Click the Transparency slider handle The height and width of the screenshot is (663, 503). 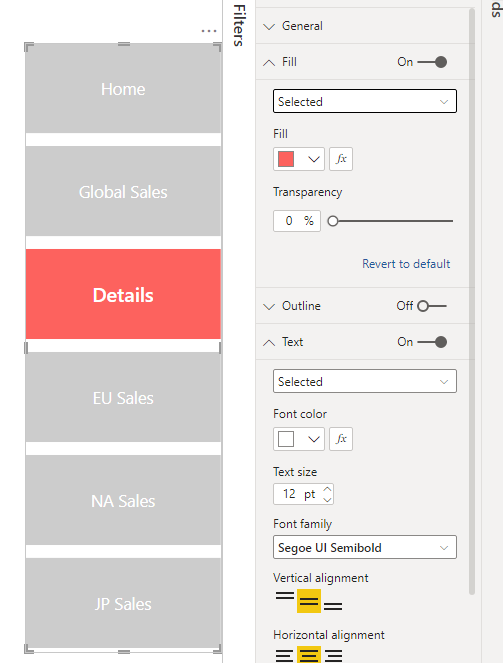333,221
